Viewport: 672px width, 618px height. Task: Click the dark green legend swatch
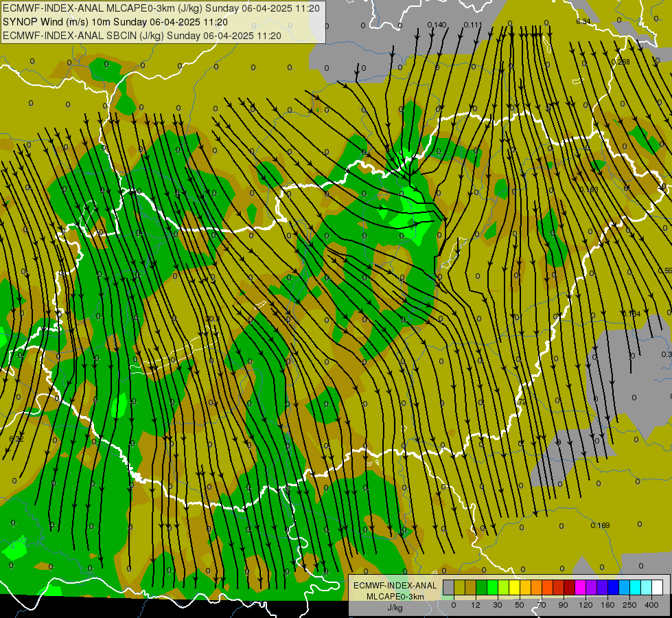[x=482, y=587]
